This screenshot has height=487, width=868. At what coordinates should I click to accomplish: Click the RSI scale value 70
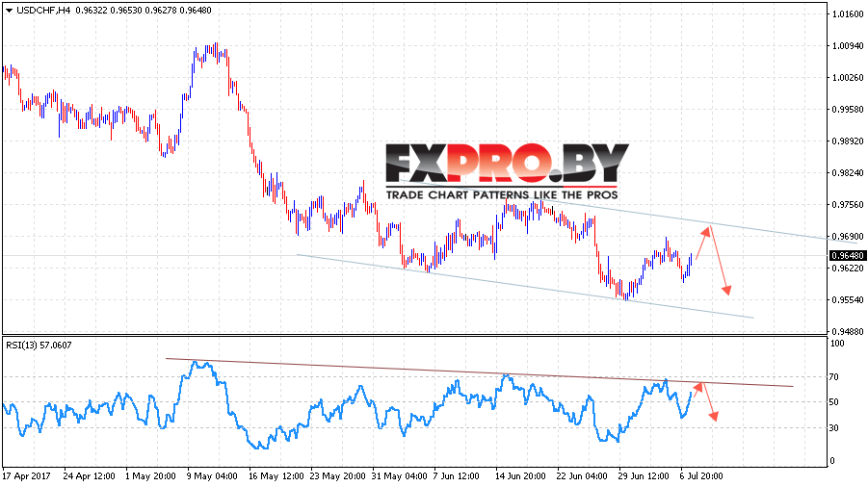[836, 377]
